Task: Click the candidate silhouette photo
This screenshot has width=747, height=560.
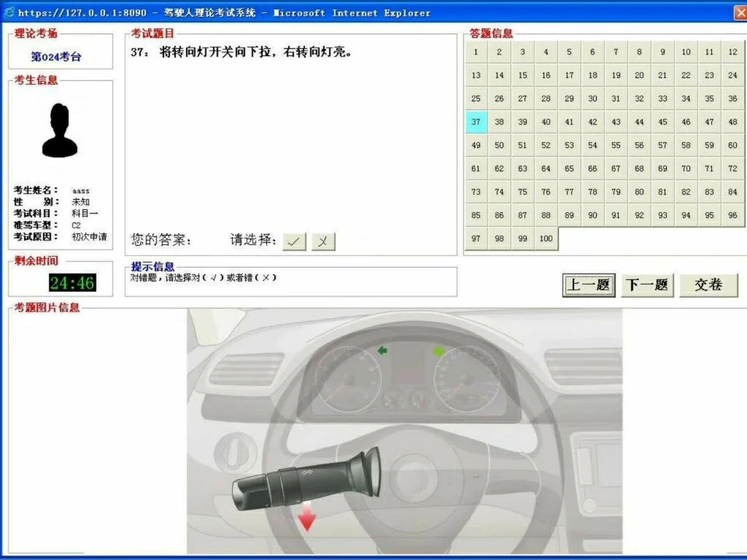Action: point(60,130)
